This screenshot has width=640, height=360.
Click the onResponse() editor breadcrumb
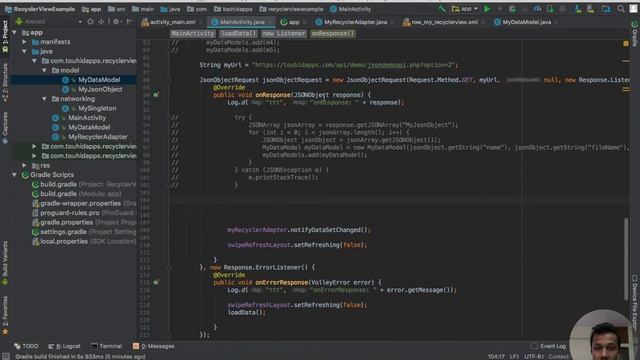333,33
